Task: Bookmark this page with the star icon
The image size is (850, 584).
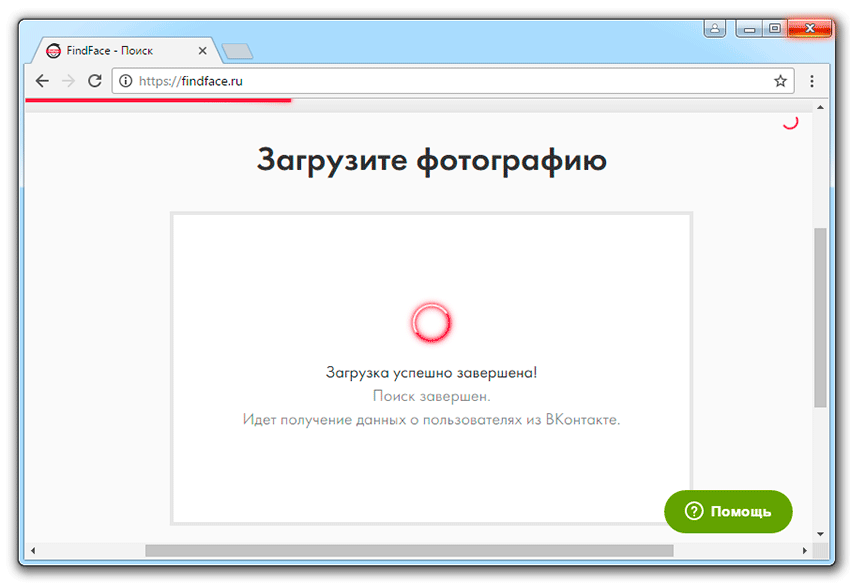Action: pyautogui.click(x=780, y=81)
